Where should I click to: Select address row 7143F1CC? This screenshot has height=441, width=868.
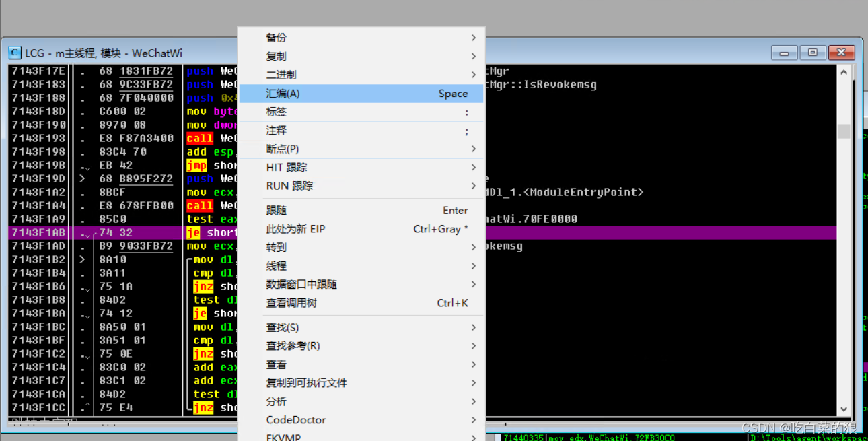point(39,408)
